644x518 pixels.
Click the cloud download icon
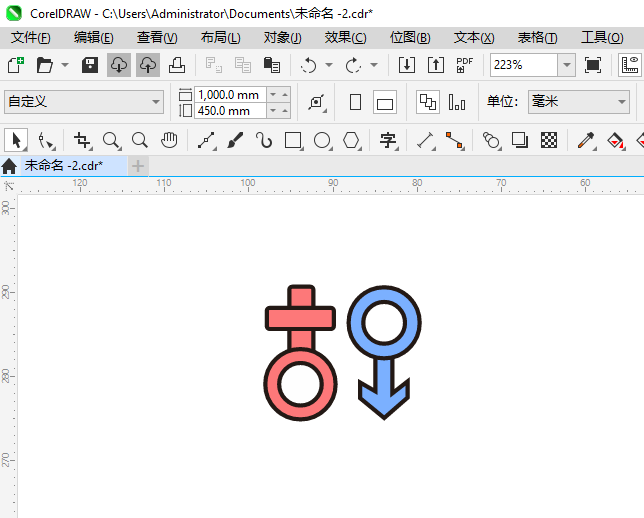click(x=119, y=65)
